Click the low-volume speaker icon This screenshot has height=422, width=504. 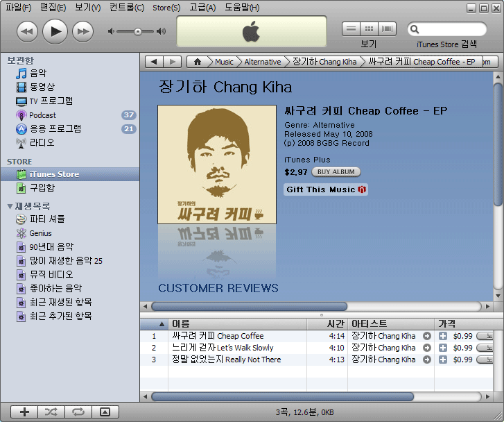(x=111, y=31)
